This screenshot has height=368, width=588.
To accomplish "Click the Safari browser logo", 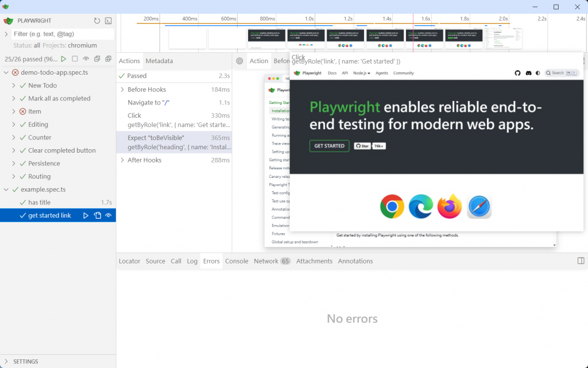I will point(479,207).
